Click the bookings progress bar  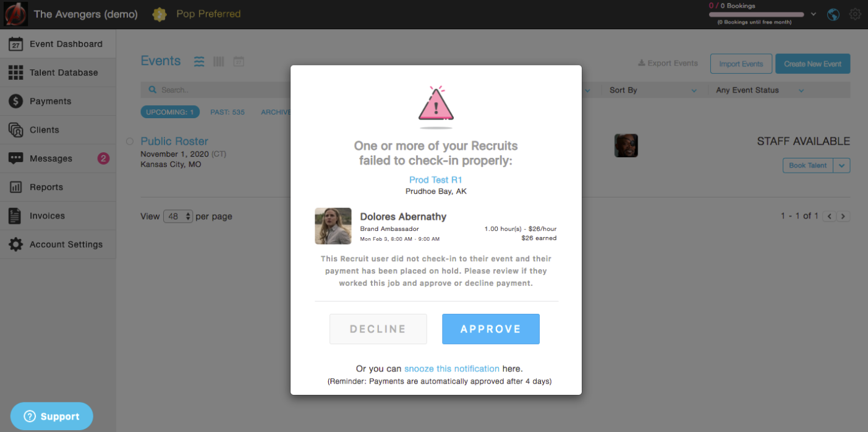[756, 14]
